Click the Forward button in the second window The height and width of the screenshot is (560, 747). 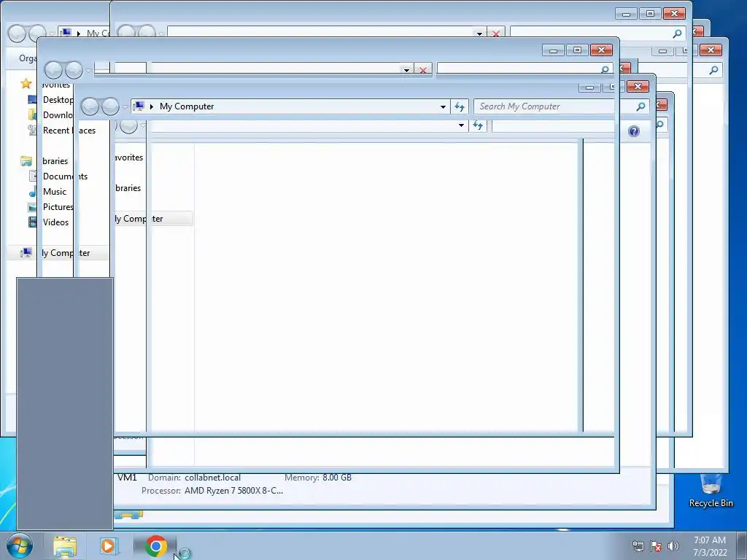(74, 70)
